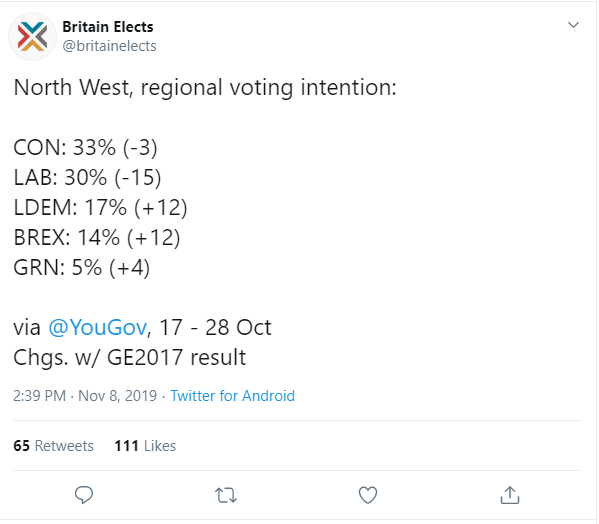View the 111 Likes list
599x524 pixels.
pos(145,446)
